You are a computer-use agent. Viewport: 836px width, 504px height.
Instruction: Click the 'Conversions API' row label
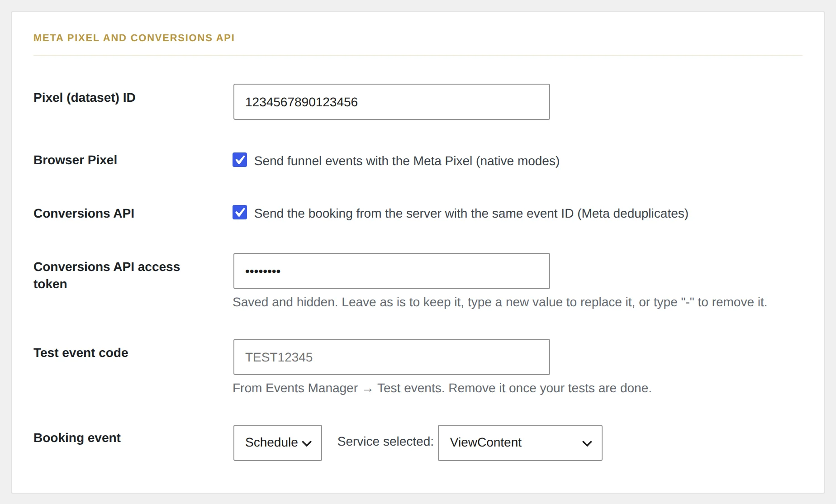point(84,214)
